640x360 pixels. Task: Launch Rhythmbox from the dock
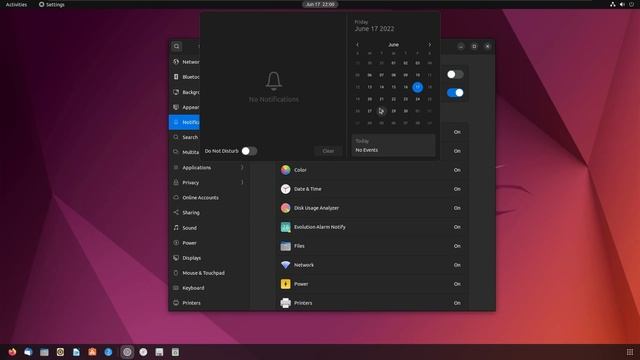tap(60, 352)
